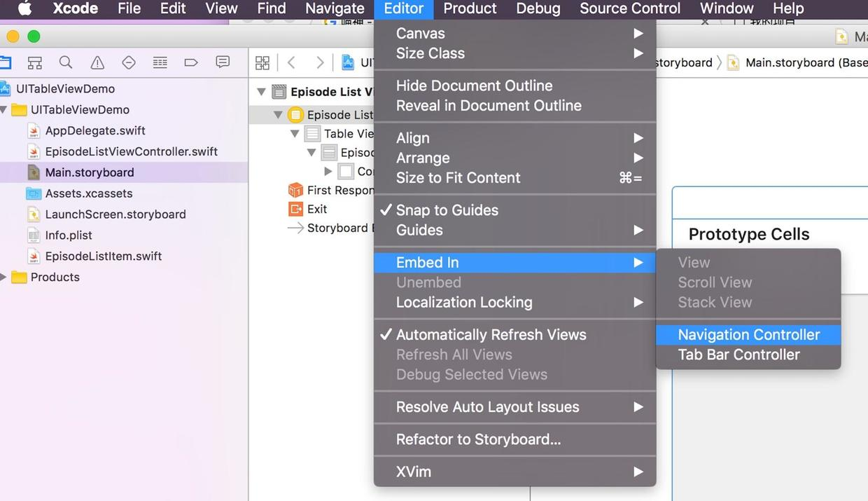The width and height of the screenshot is (868, 501).
Task: Open the Breakpoint navigator icon
Action: (x=191, y=62)
